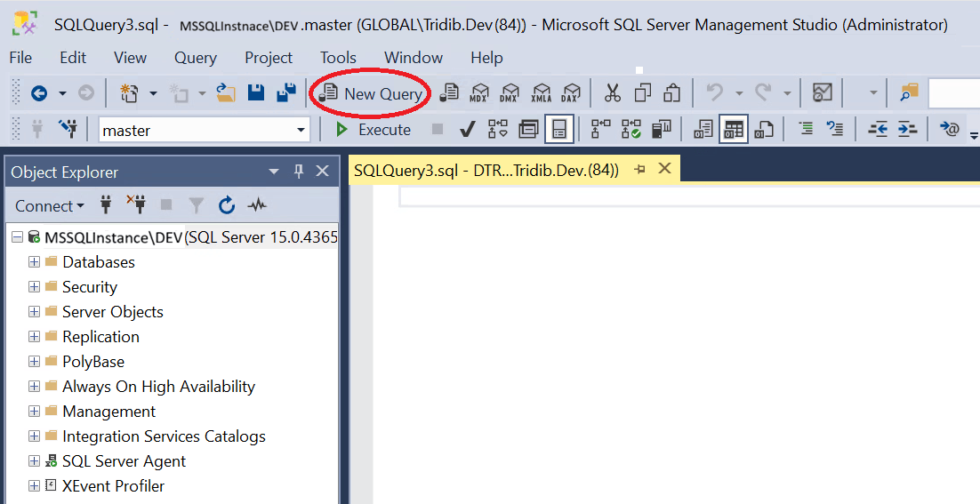Open the Query Options icon
The width and height of the screenshot is (980, 504).
tap(529, 129)
